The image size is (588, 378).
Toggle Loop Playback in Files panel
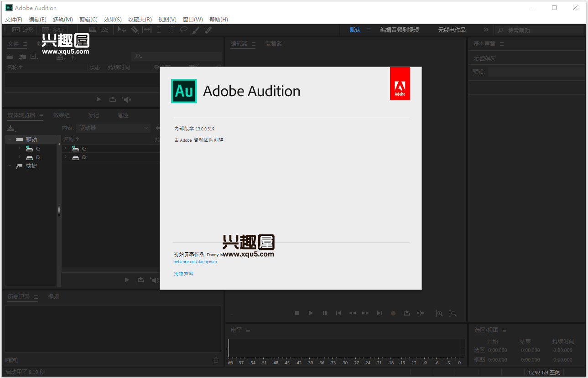tap(113, 99)
